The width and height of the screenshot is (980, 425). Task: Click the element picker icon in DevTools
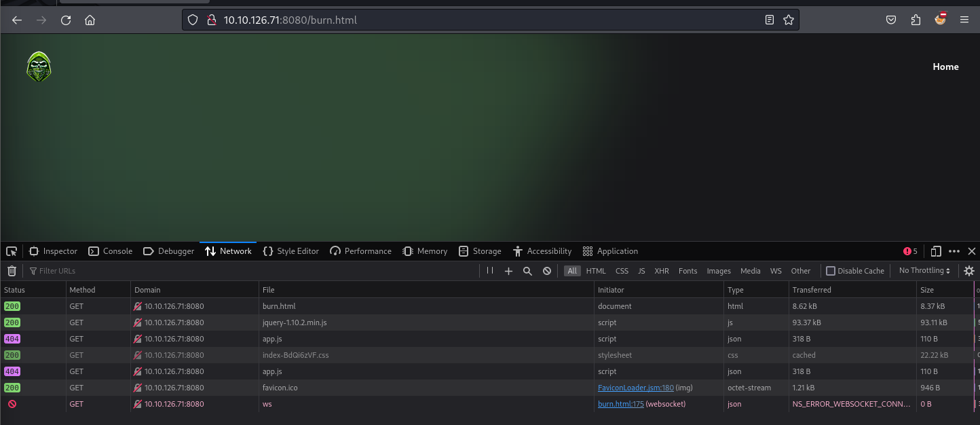(12, 251)
